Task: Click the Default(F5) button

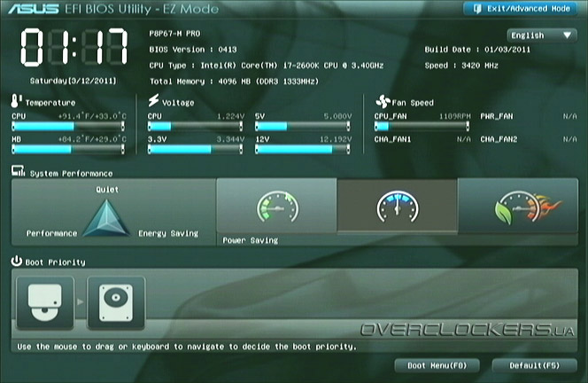Action: (x=534, y=366)
